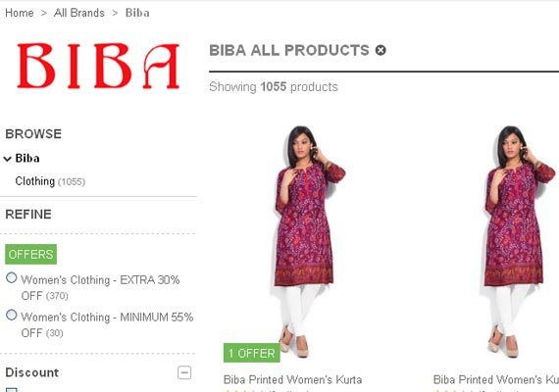The height and width of the screenshot is (392, 559).
Task: Click the green 1 OFFER badge
Action: point(252,353)
